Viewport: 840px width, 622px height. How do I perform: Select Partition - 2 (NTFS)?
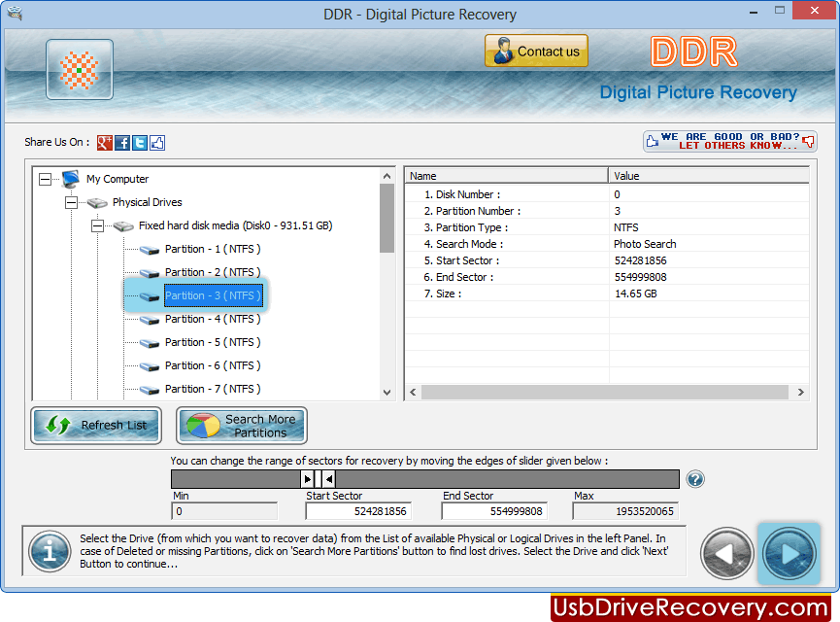213,272
